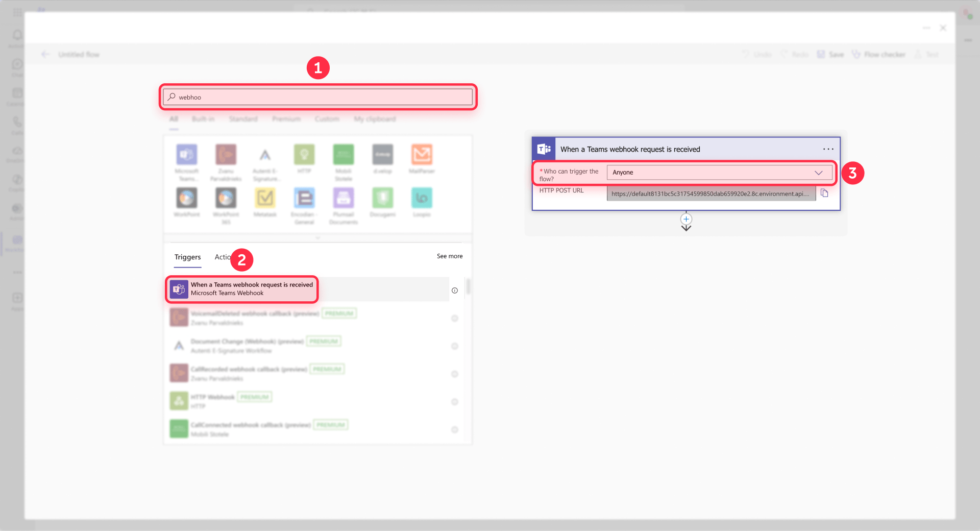Click the Redo button
The image size is (980, 531).
(x=795, y=54)
